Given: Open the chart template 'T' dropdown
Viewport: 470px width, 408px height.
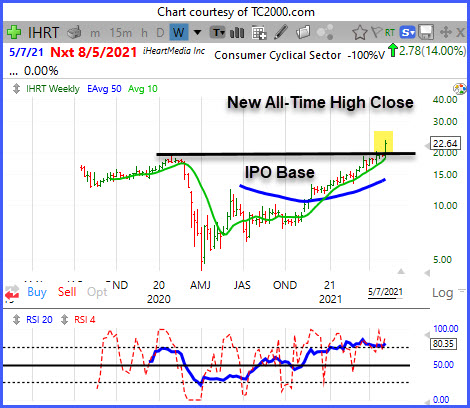Looking at the screenshot, I should pyautogui.click(x=218, y=33).
